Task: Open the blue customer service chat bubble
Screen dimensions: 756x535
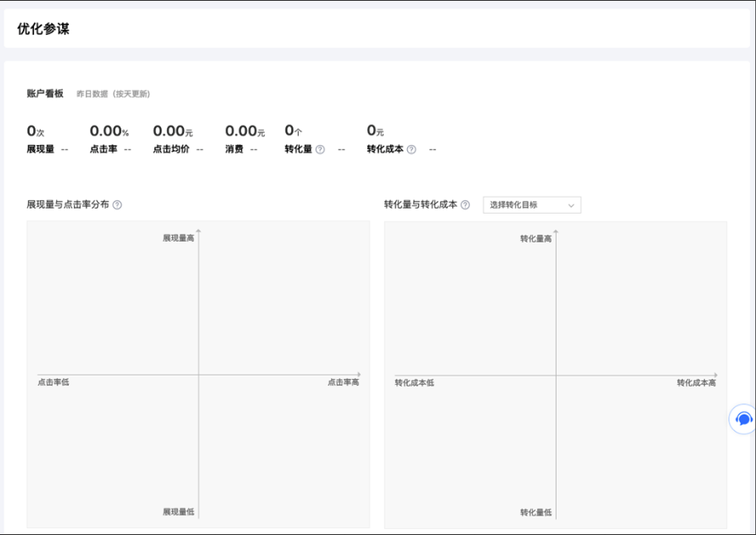Action: 743,420
